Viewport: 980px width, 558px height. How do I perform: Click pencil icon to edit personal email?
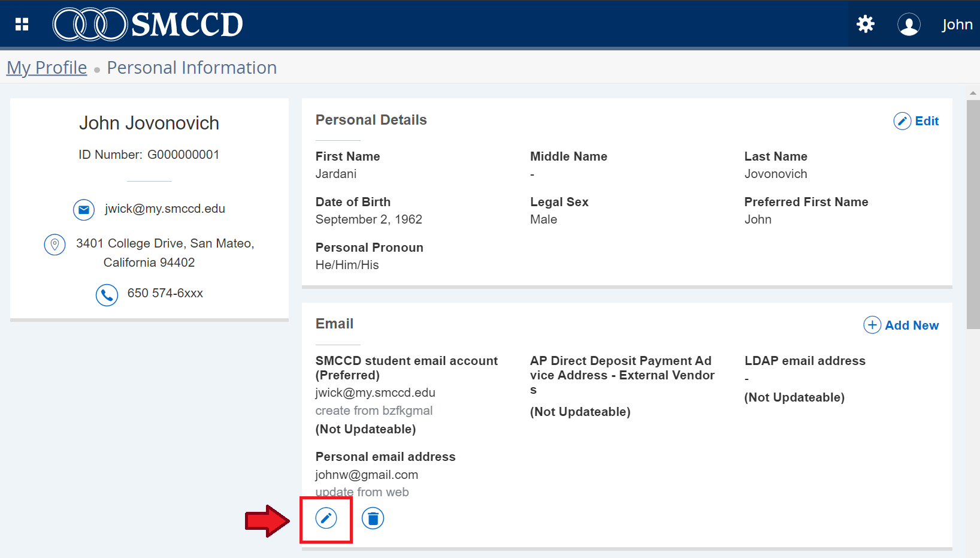[x=326, y=518]
